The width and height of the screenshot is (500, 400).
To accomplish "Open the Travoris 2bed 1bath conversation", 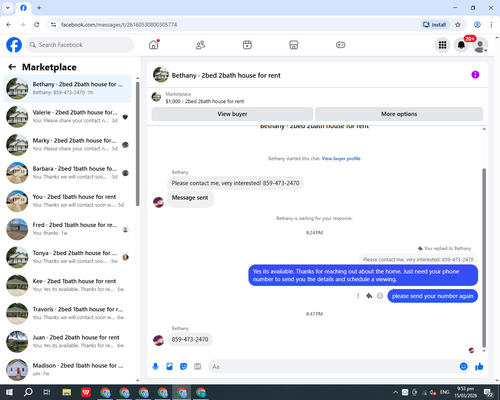I will pos(67,313).
